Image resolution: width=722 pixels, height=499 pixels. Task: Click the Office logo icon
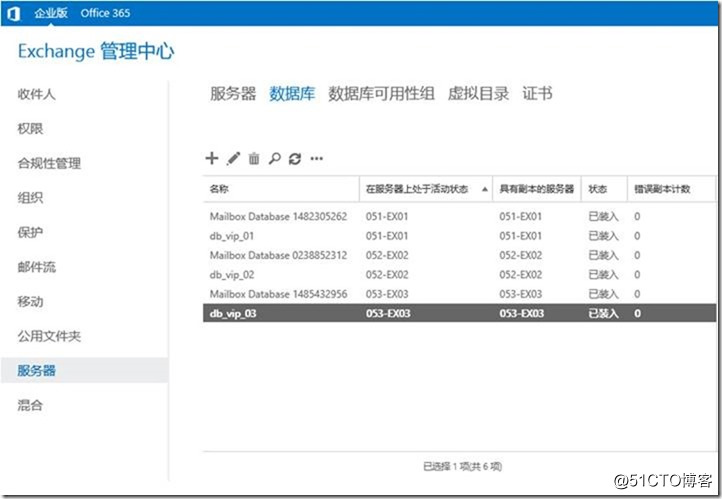tap(13, 13)
